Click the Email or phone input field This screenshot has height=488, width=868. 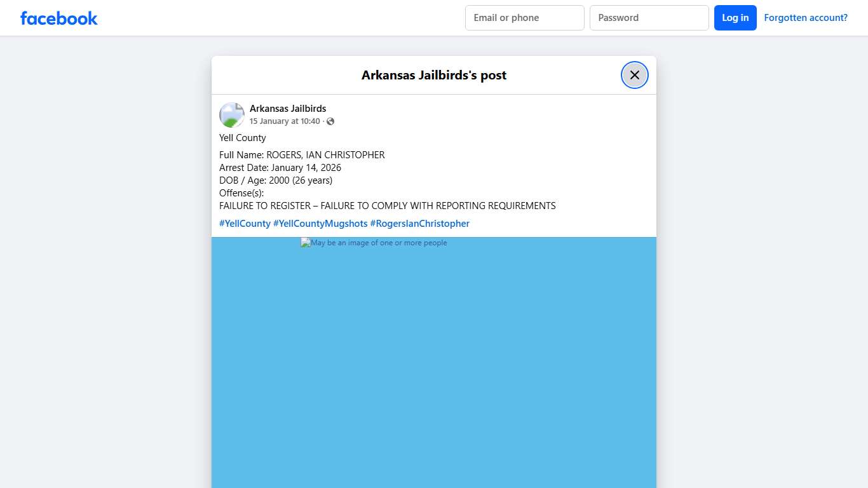pos(524,18)
